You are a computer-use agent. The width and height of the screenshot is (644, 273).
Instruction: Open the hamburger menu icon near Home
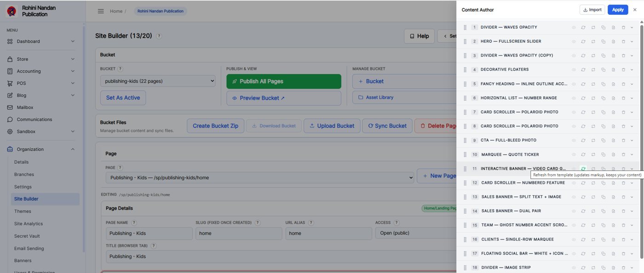click(x=101, y=11)
